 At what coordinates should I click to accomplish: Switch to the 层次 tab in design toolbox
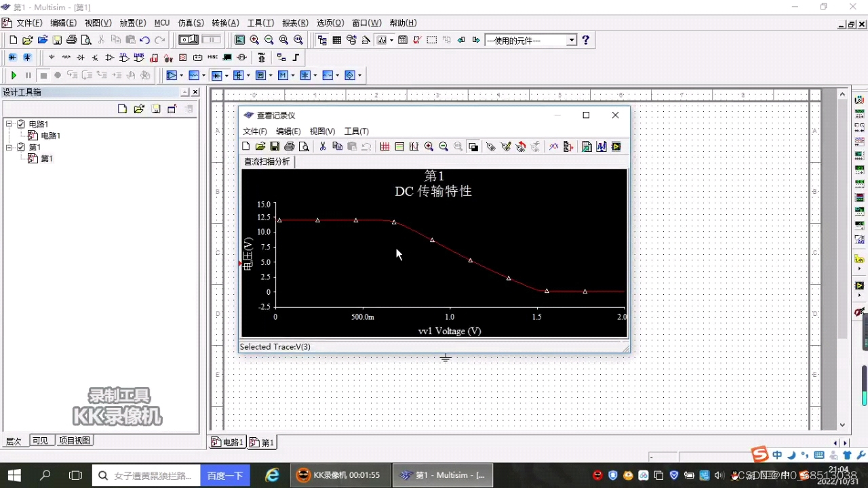click(x=14, y=441)
